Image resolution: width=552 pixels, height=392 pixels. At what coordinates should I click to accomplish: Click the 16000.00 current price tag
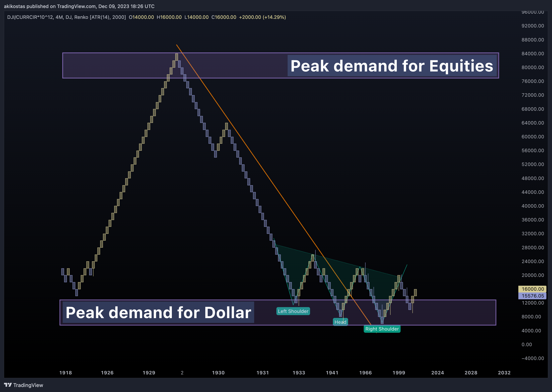pos(532,289)
